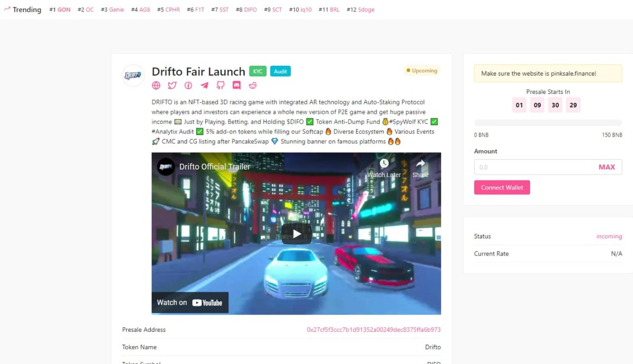Click the pinksale.finance warning notice

point(548,73)
